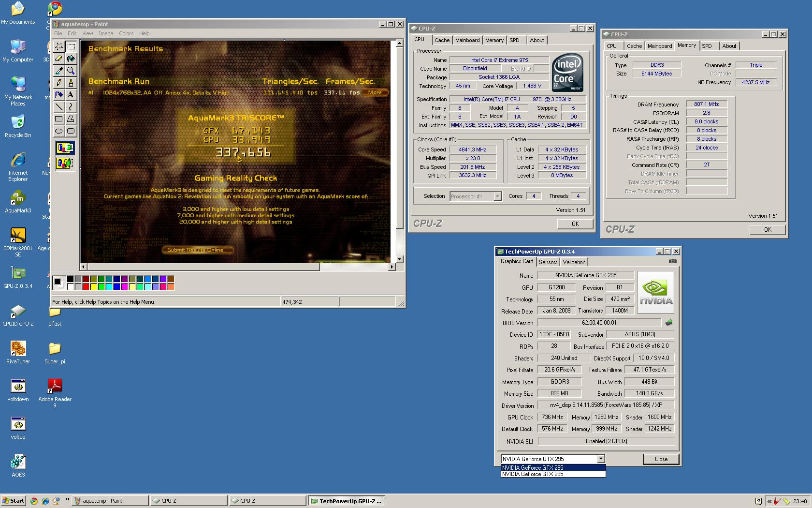Choose the Rounded Rectangle shape tool
812x508 pixels.
pos(71,131)
